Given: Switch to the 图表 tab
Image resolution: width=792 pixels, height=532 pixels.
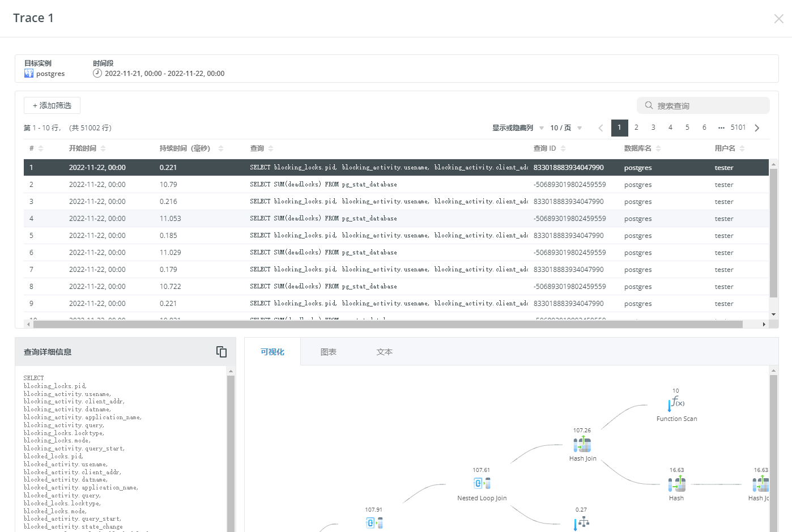Looking at the screenshot, I should pyautogui.click(x=329, y=351).
